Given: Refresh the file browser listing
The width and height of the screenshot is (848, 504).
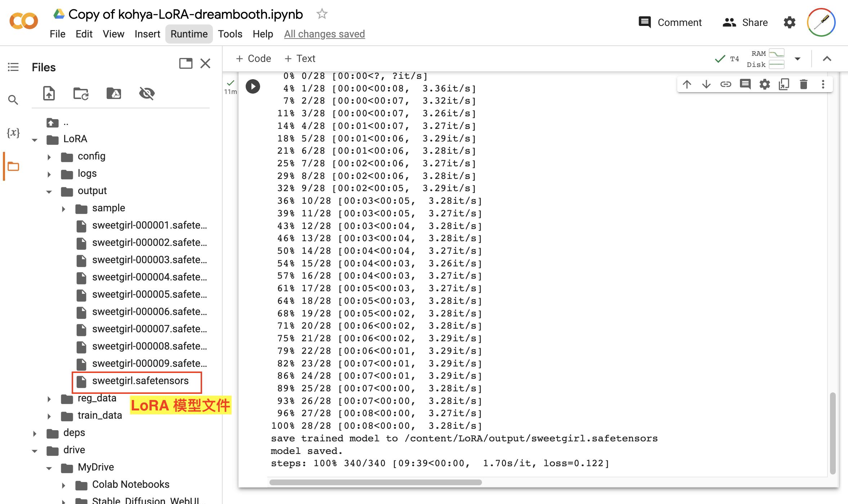Looking at the screenshot, I should point(81,94).
